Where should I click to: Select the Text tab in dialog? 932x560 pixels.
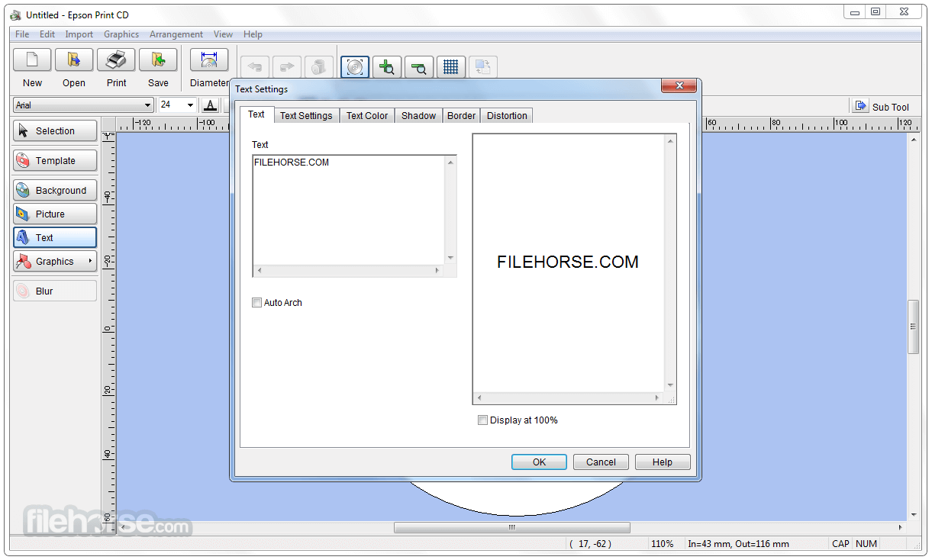pyautogui.click(x=256, y=114)
